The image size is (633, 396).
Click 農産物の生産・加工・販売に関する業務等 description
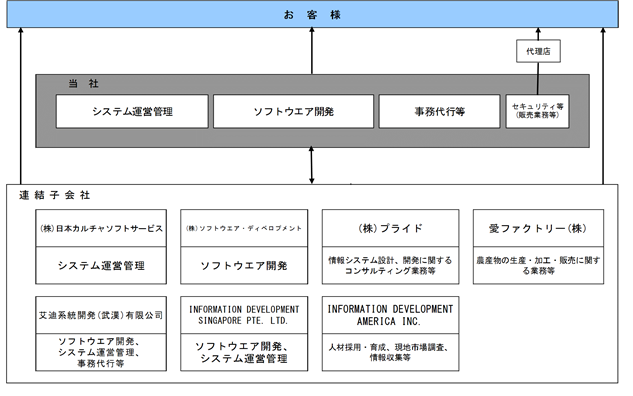(x=538, y=266)
